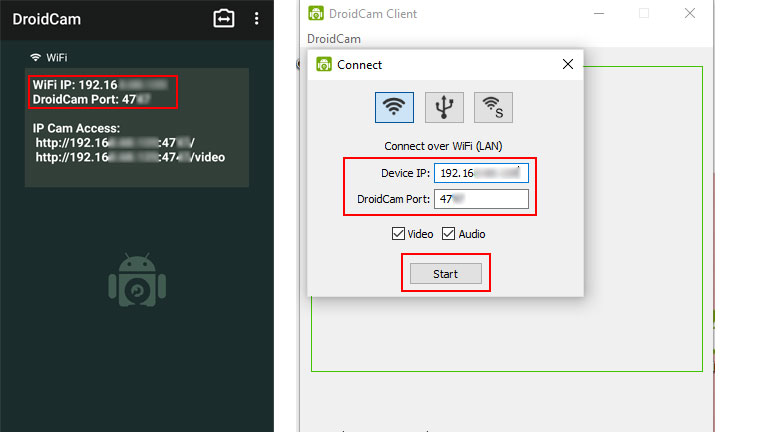The width and height of the screenshot is (768, 432).
Task: Click the Device IP input field
Action: pyautogui.click(x=481, y=173)
